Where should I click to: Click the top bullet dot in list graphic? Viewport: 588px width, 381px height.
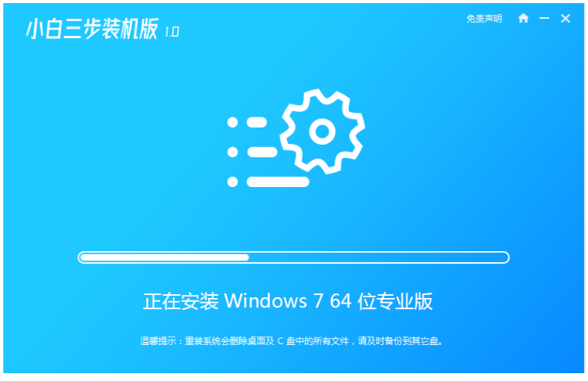point(232,122)
